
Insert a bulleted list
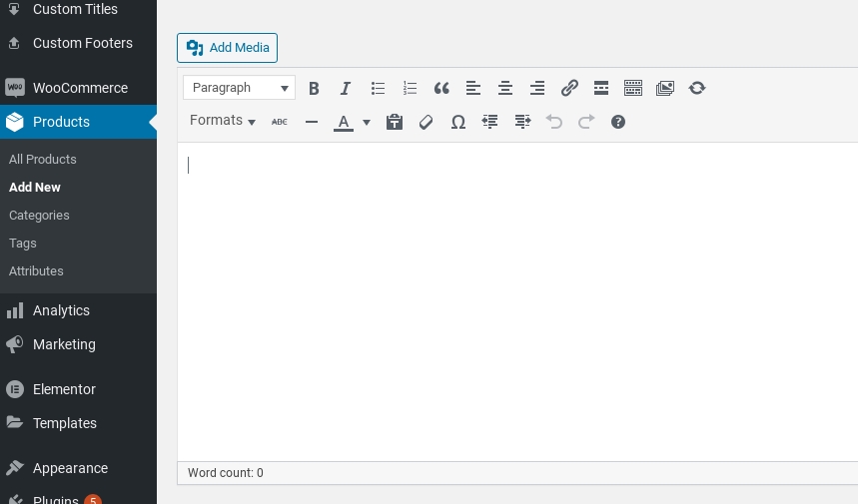[378, 88]
